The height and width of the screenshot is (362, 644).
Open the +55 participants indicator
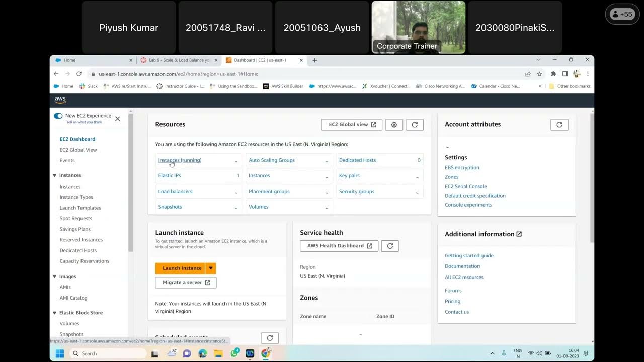(622, 14)
